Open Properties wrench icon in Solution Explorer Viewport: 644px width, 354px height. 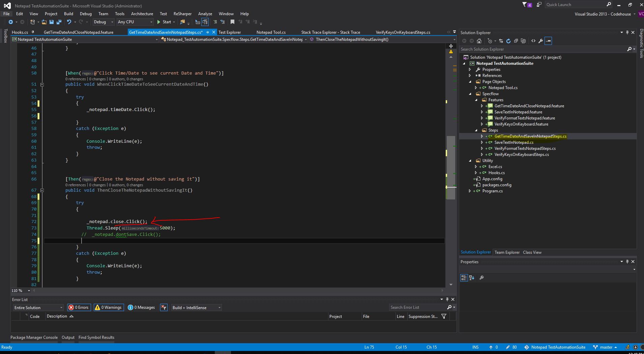tap(541, 41)
